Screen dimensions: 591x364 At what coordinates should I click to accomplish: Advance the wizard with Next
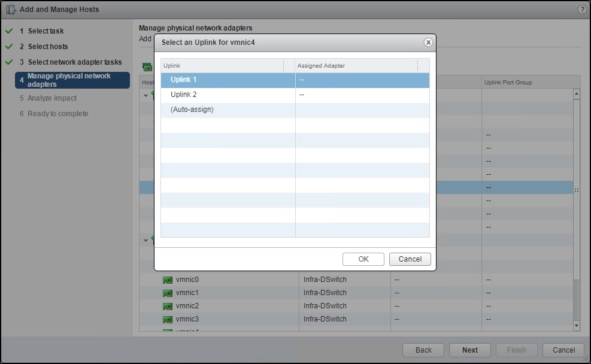(469, 350)
